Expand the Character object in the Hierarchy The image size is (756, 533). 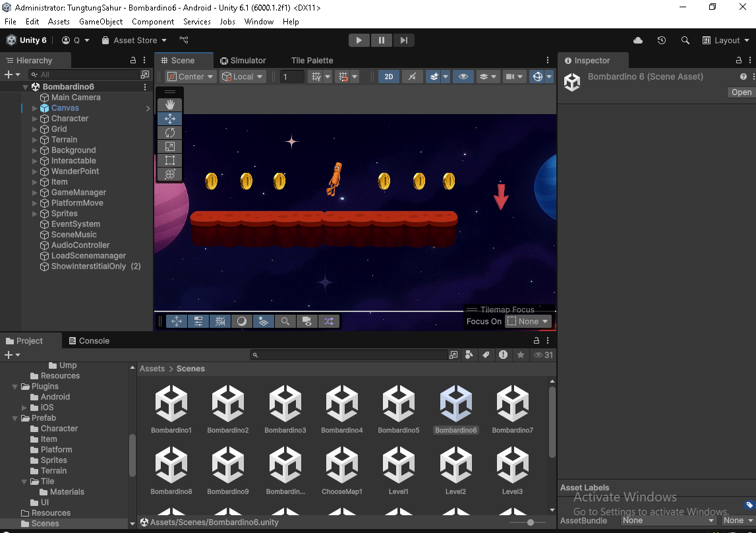34,118
